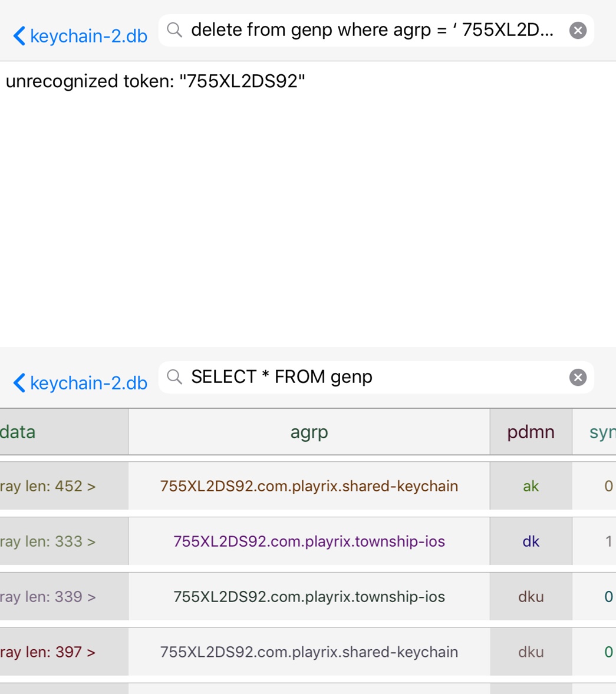Viewport: 616px width, 694px height.
Task: Expand byte array len: 397 cell
Action: (64, 652)
